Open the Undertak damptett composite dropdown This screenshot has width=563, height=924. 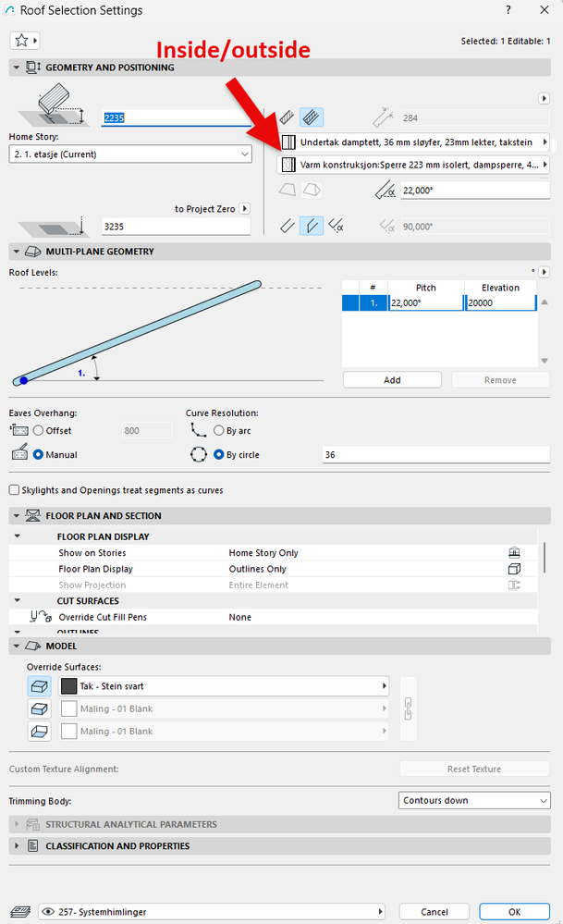[413, 142]
